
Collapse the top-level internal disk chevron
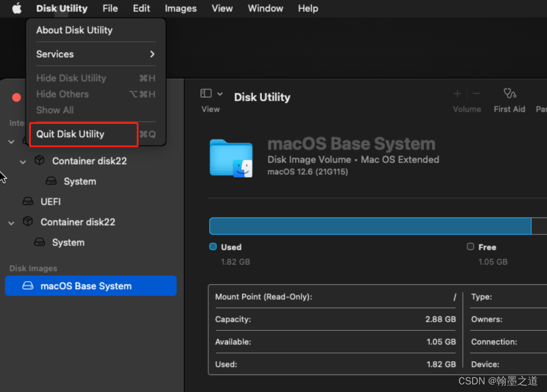[x=12, y=141]
